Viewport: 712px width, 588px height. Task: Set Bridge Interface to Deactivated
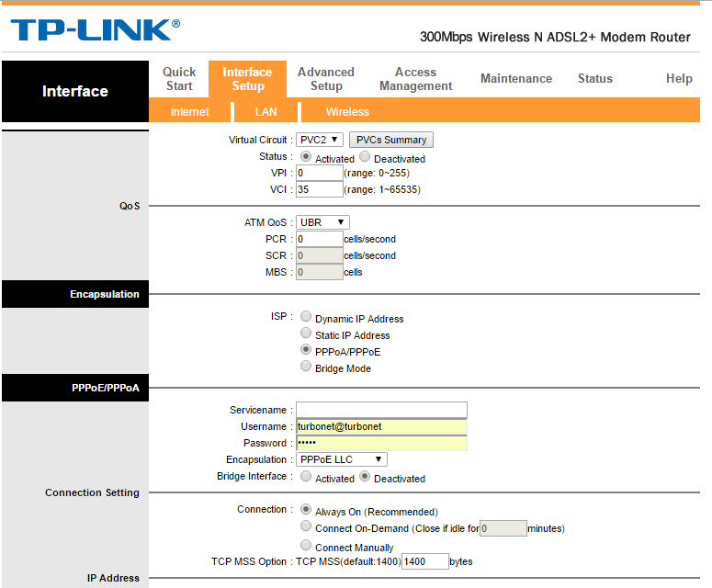[365, 476]
